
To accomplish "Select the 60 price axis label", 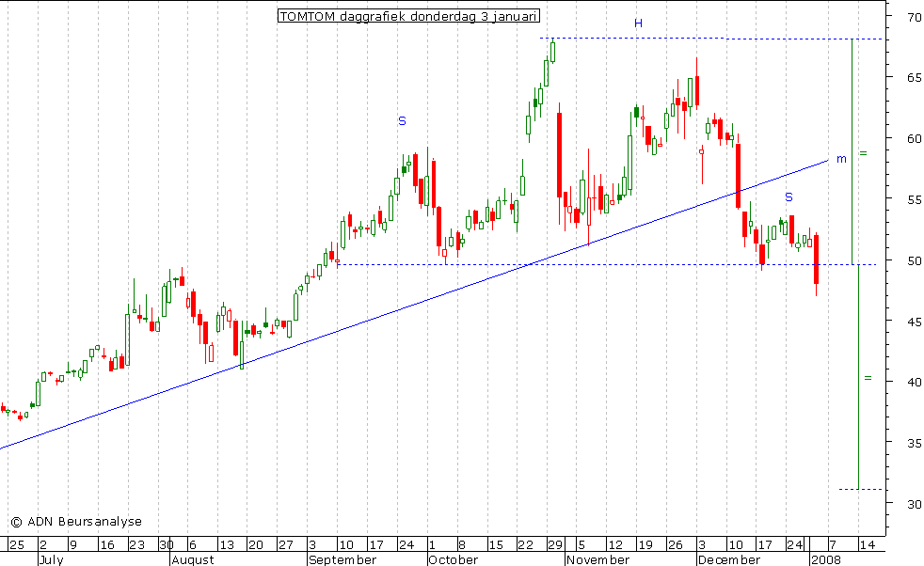I will 914,138.
